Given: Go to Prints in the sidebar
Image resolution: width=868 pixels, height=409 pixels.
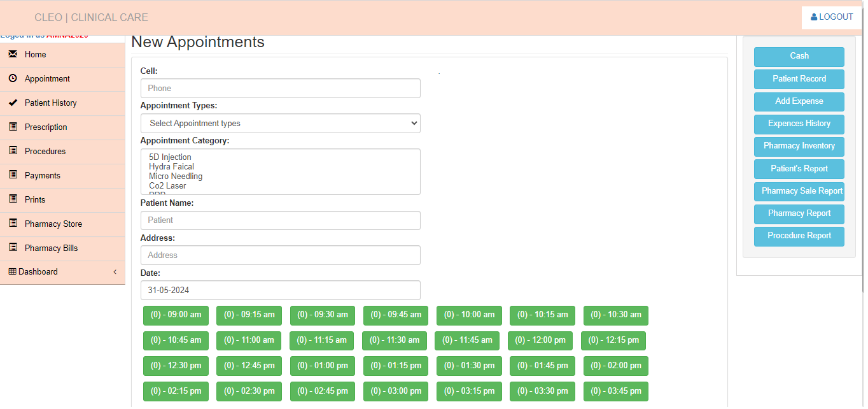Looking at the screenshot, I should pos(35,199).
